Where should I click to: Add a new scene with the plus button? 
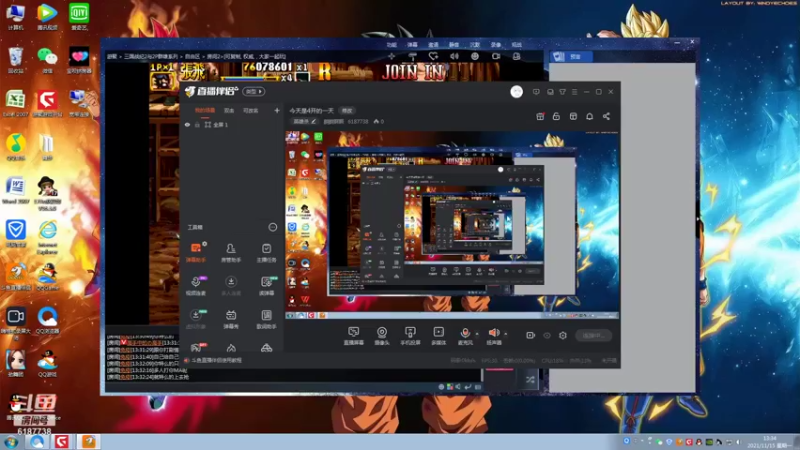pos(277,110)
